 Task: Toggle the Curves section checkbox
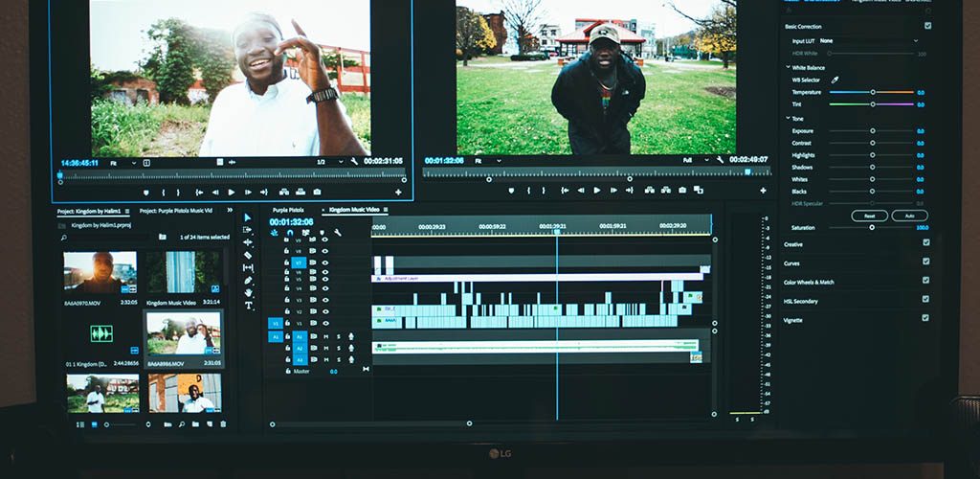(x=925, y=262)
